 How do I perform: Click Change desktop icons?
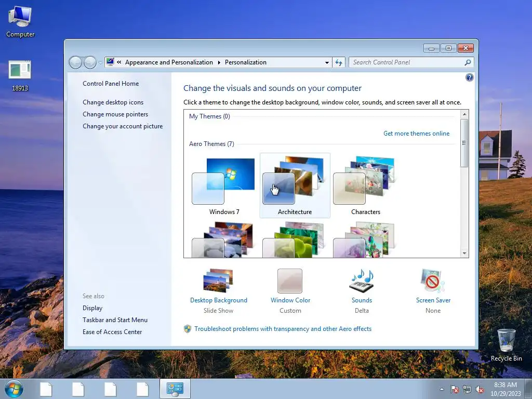coord(113,102)
